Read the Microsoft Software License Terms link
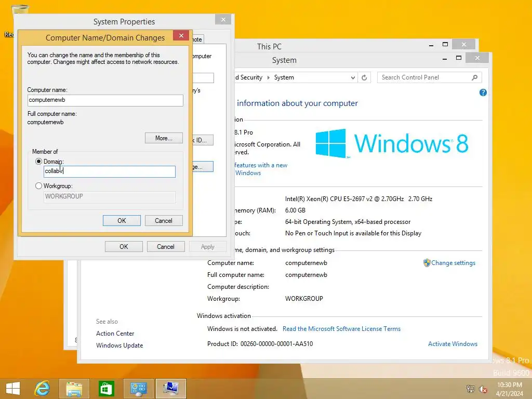The image size is (532, 399). 342,329
